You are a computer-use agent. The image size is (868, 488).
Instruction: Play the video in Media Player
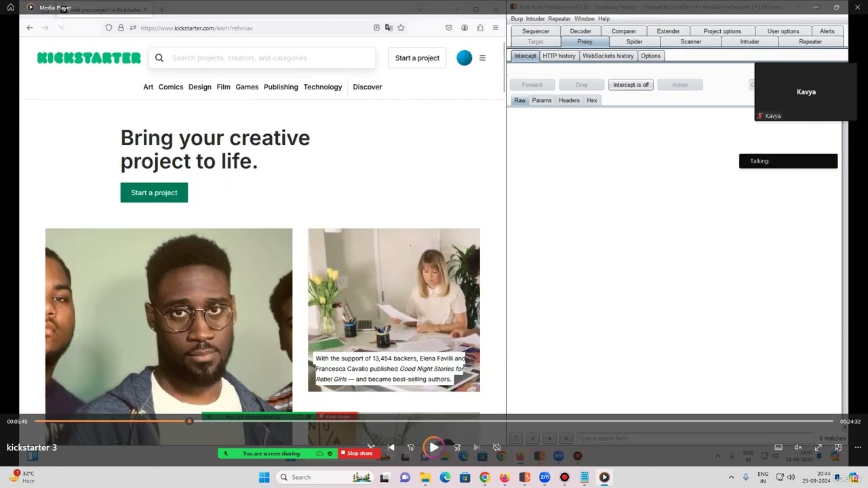[x=433, y=447]
